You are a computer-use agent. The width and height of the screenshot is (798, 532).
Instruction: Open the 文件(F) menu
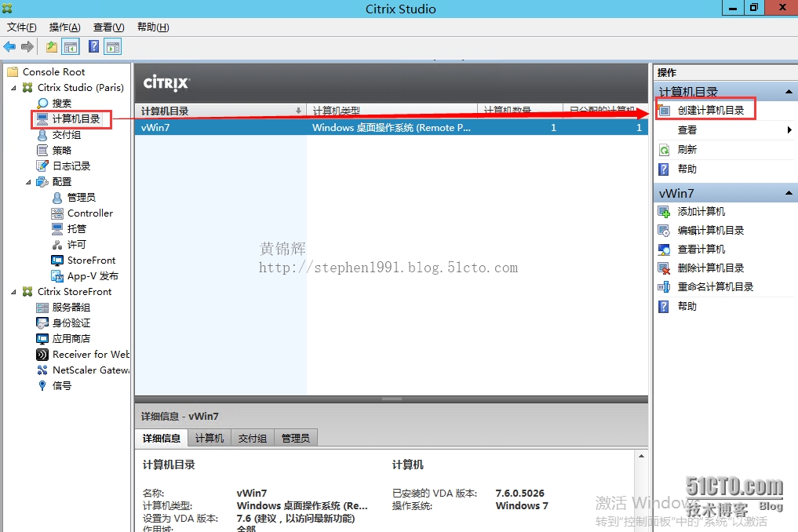click(x=21, y=27)
